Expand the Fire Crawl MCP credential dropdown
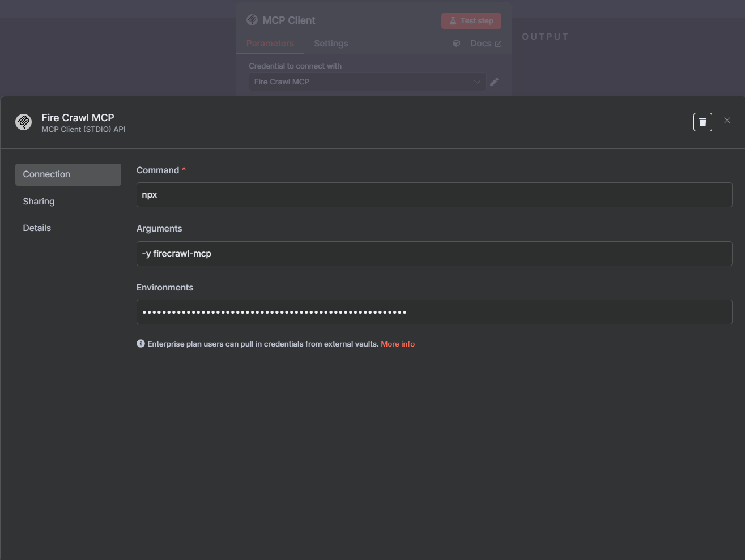This screenshot has height=560, width=745. (367, 82)
